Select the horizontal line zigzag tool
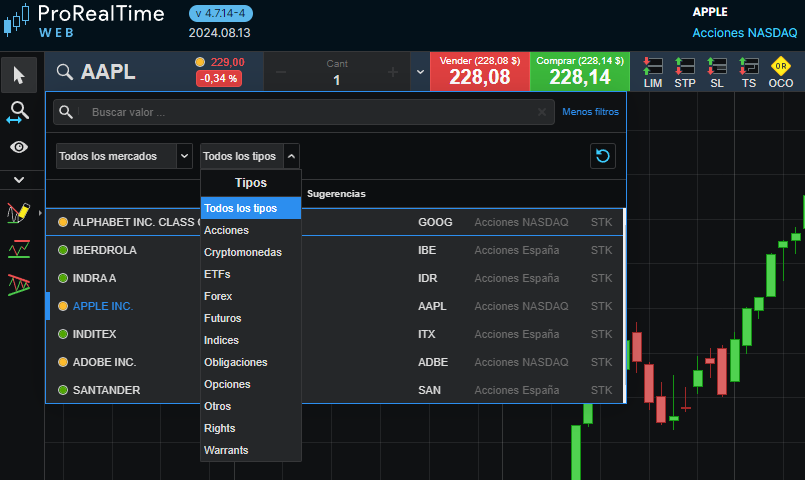Viewport: 805px width, 480px height. point(19,249)
